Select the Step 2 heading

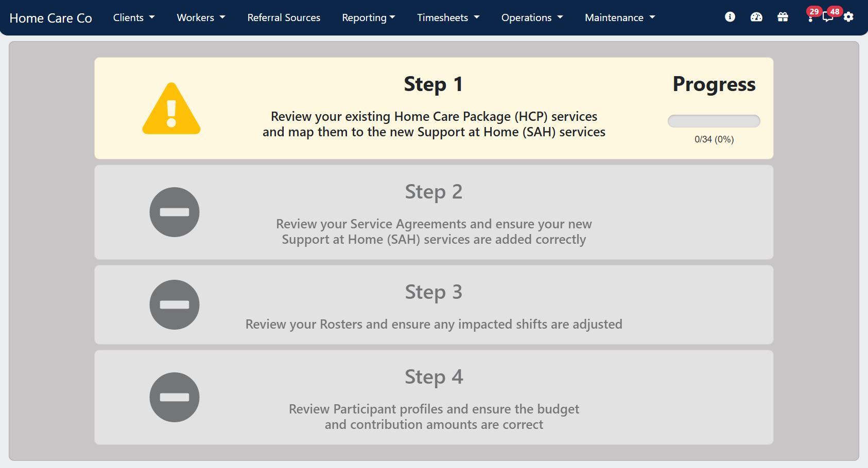pyautogui.click(x=433, y=192)
